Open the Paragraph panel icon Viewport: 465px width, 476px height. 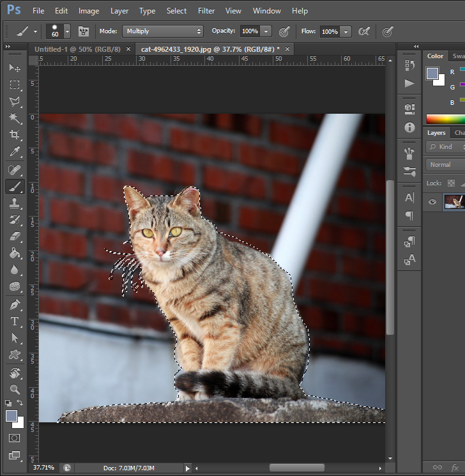409,215
